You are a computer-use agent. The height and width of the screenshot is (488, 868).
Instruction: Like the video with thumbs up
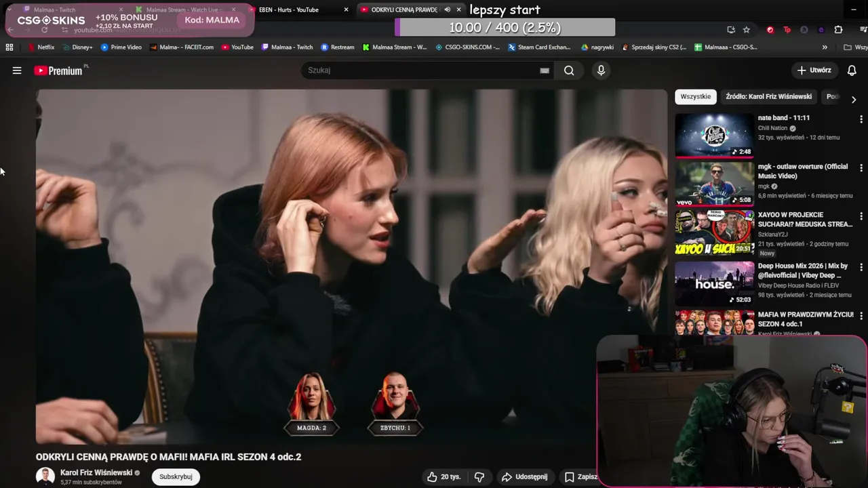[x=443, y=477]
